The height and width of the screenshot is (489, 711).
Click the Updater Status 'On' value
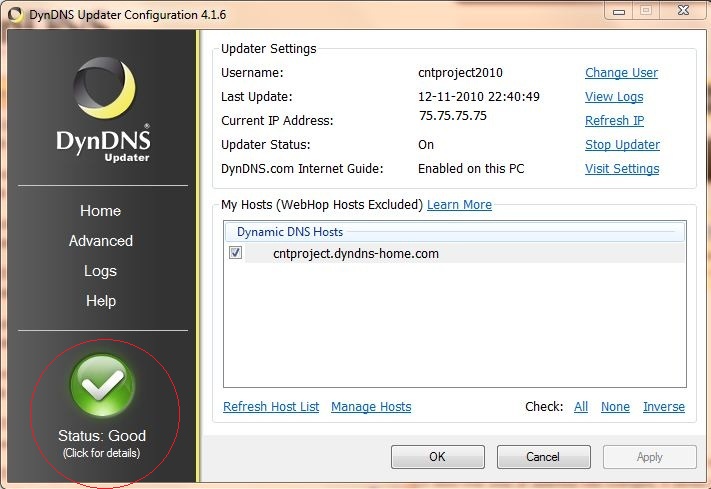point(426,145)
